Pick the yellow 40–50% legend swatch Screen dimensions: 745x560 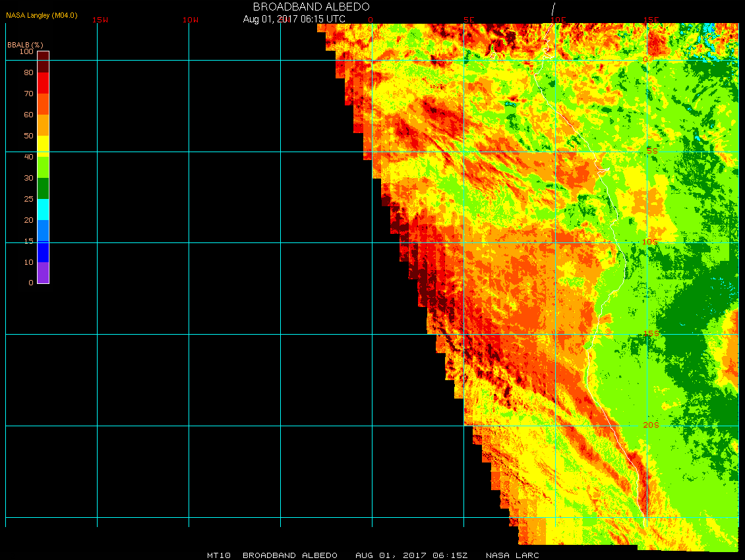[43, 146]
